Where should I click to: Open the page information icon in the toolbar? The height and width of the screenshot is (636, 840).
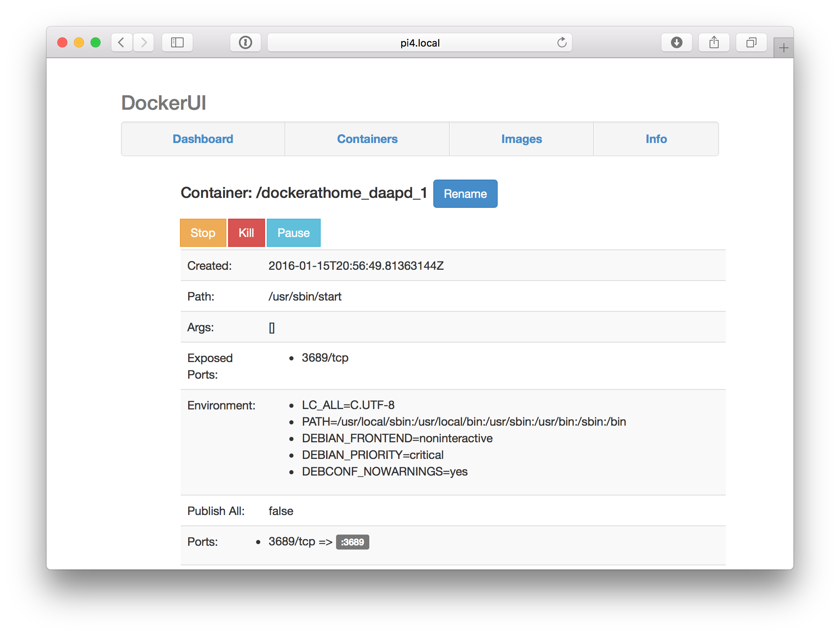(246, 42)
